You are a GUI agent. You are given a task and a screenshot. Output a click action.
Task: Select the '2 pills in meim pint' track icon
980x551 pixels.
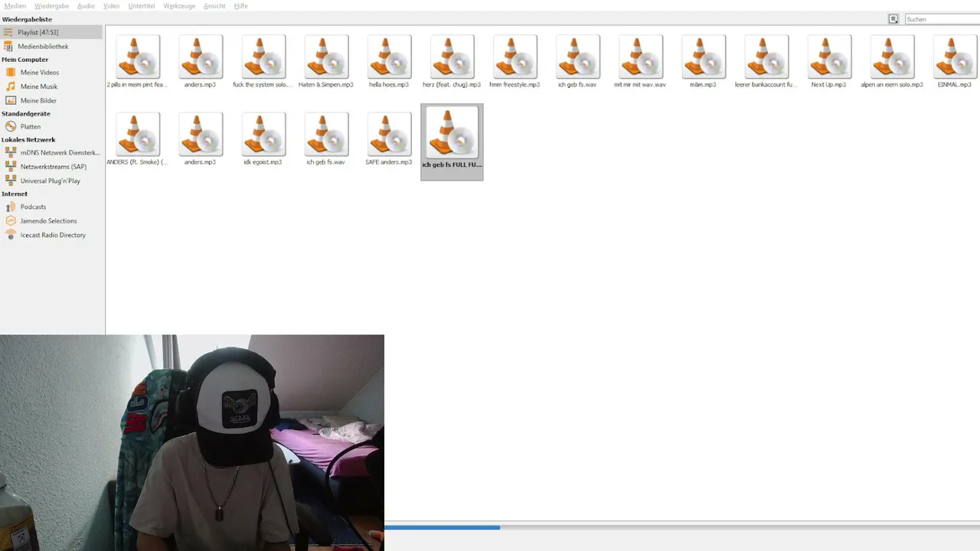138,57
